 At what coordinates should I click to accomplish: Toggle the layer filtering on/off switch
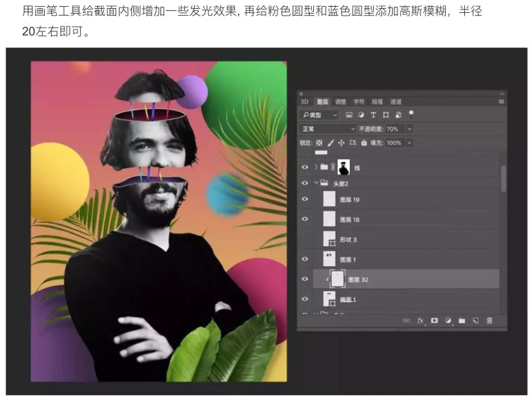(411, 114)
